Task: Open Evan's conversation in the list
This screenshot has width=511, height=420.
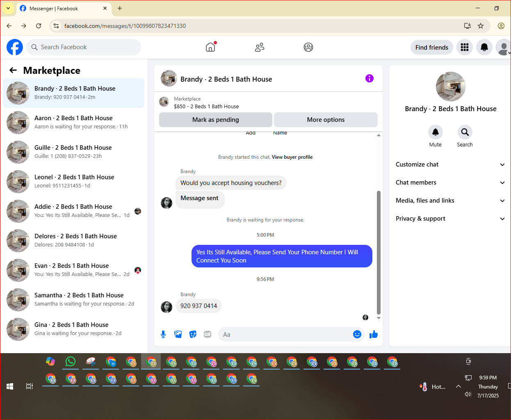Action: (74, 270)
